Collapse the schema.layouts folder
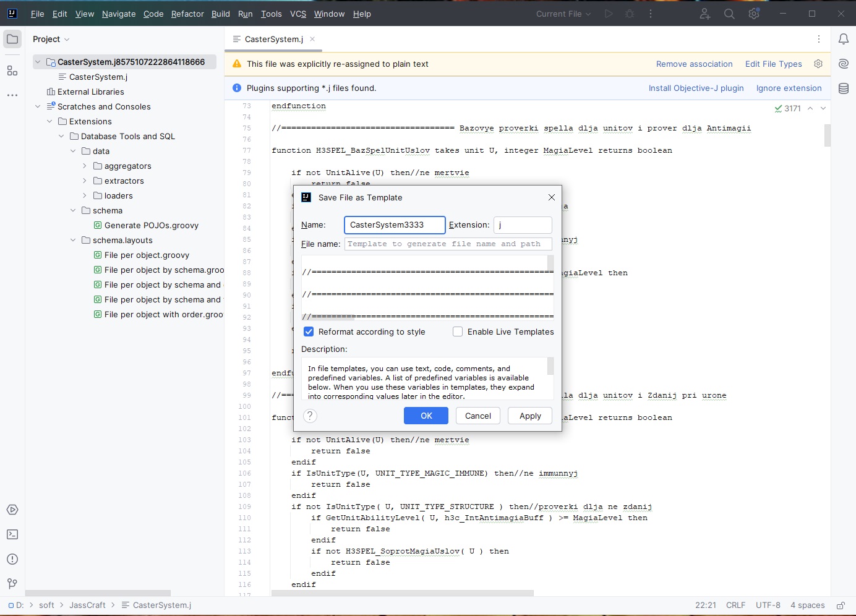This screenshot has height=616, width=856. 73,240
